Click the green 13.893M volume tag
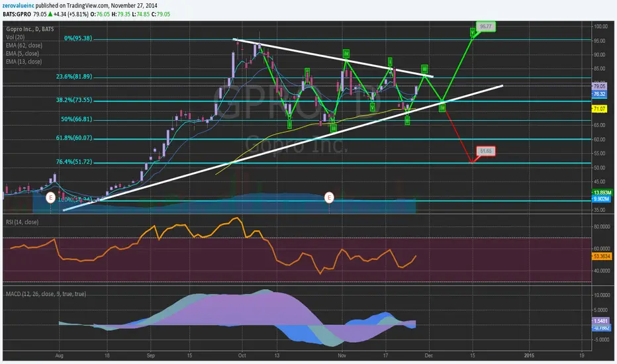This screenshot has width=617, height=364. coord(602,193)
